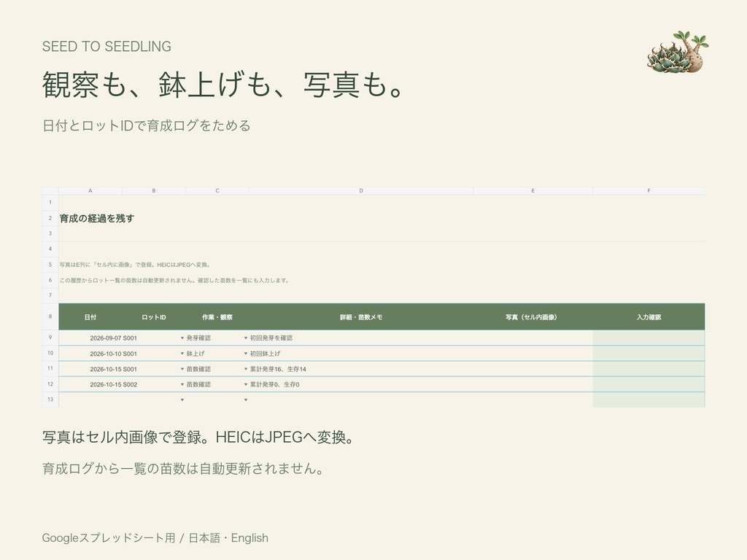Select column A header

pyautogui.click(x=90, y=191)
